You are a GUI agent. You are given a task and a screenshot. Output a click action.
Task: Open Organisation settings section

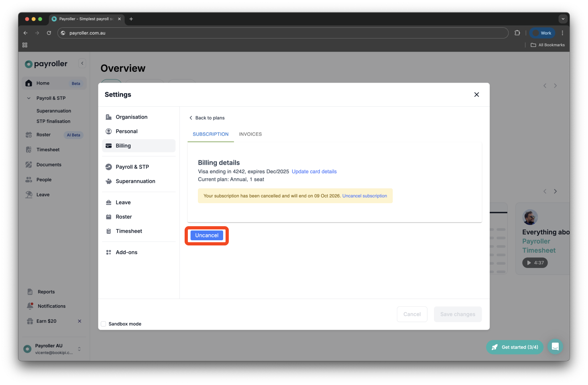coord(139,117)
